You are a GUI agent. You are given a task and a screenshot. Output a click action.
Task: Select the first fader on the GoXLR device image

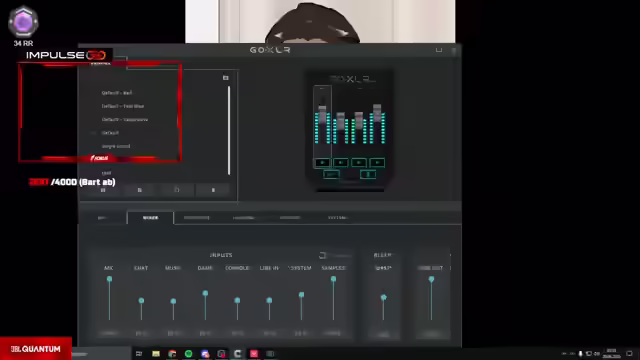pyautogui.click(x=322, y=114)
